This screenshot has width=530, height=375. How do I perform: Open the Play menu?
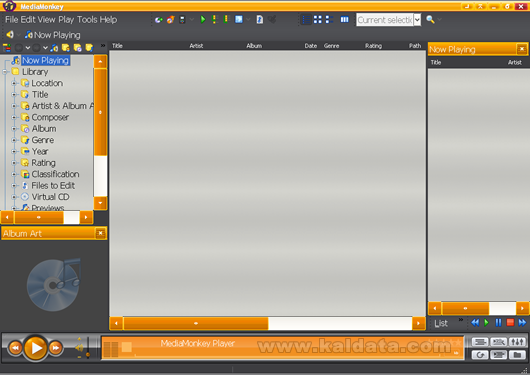(66, 20)
